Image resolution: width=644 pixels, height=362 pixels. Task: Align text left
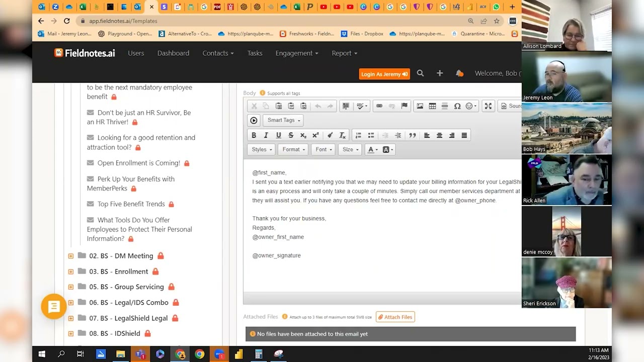427,135
